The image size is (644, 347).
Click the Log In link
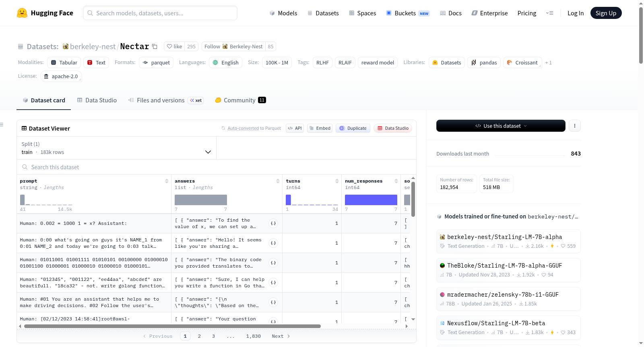click(576, 13)
